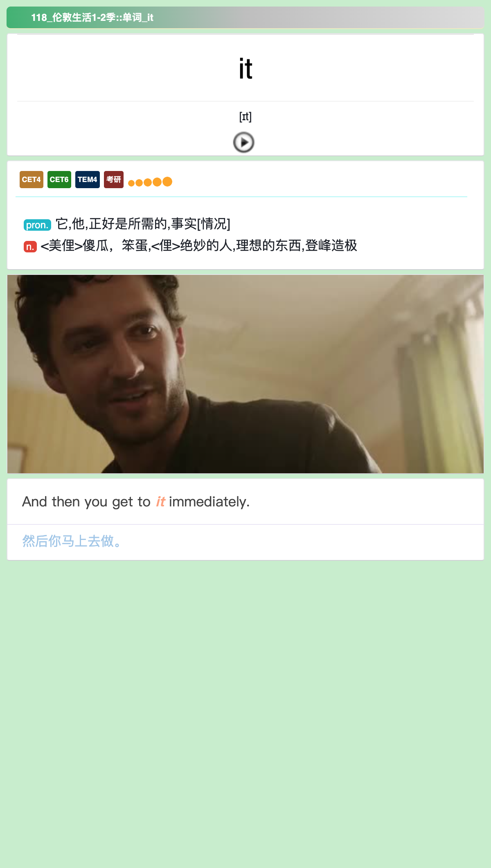Open the movie still thumbnail

click(245, 374)
